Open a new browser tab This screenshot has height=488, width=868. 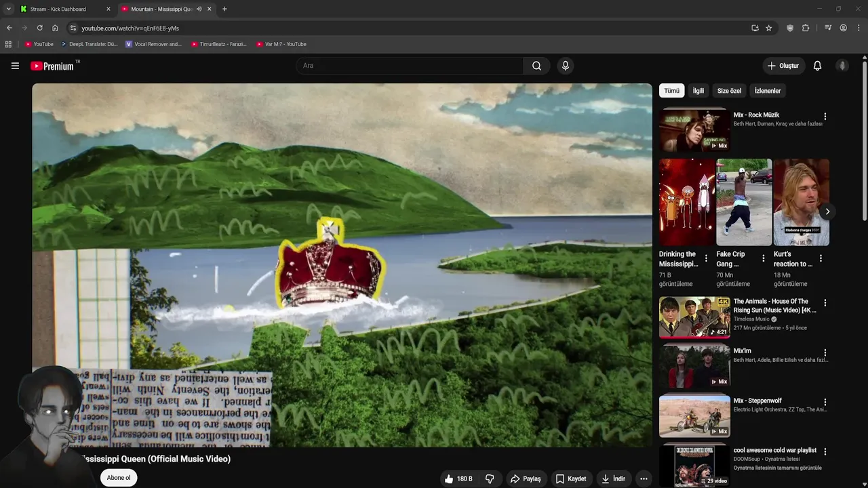(x=224, y=9)
